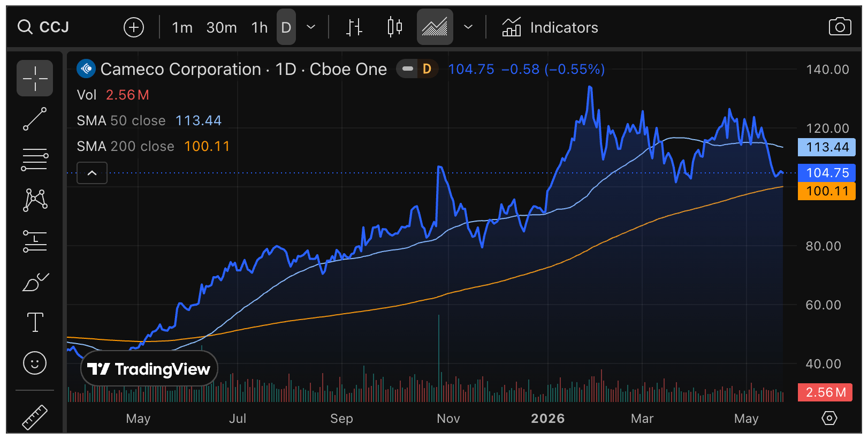
Task: Click the Cameco Corporation symbol title
Action: tap(243, 69)
